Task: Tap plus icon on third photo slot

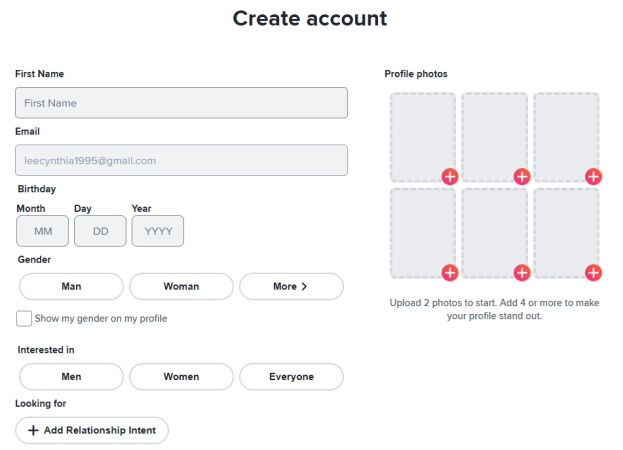Action: (593, 177)
